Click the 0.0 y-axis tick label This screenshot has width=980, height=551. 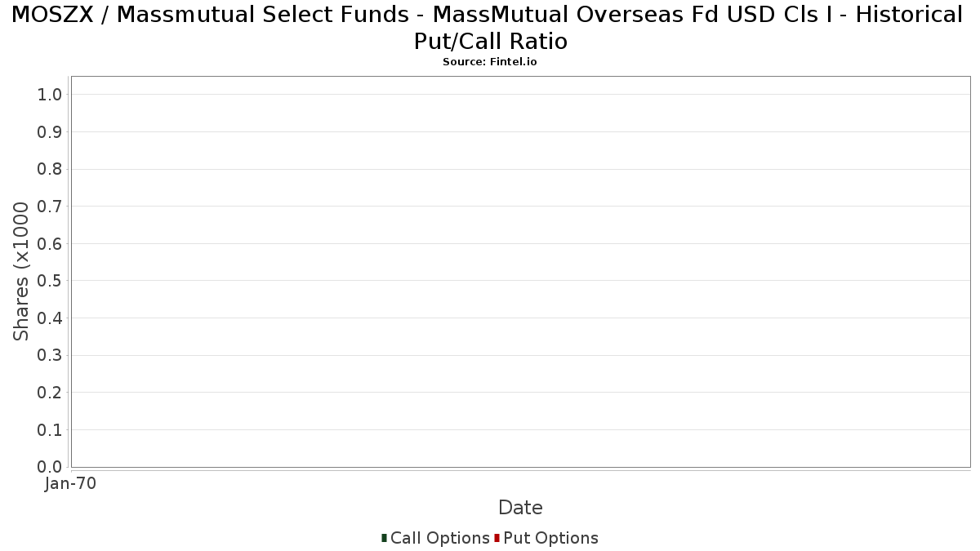(50, 467)
